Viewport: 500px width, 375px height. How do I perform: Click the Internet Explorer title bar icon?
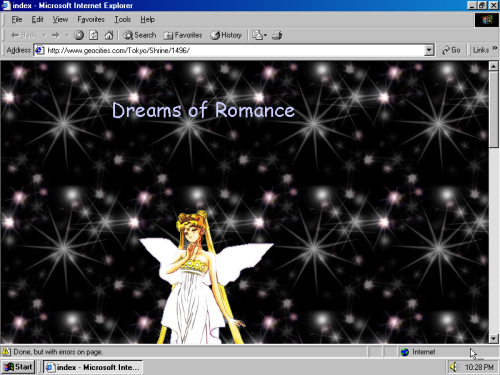[6, 5]
